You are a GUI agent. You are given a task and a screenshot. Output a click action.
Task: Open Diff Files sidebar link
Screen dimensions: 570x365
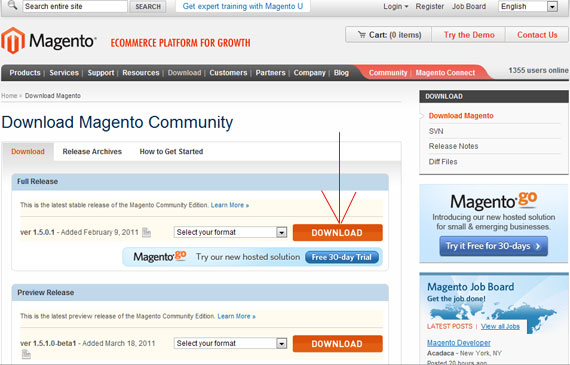(x=443, y=162)
